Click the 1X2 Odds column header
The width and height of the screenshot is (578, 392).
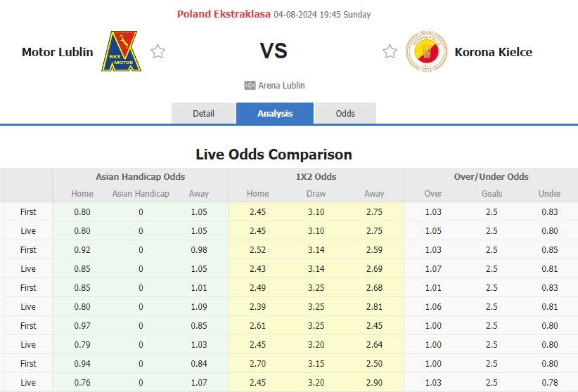(x=316, y=177)
